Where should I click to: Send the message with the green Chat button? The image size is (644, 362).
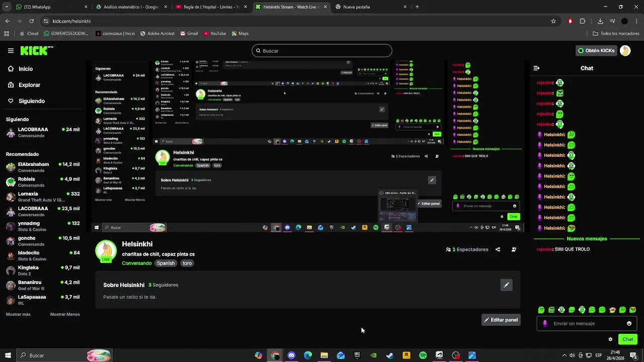click(627, 339)
